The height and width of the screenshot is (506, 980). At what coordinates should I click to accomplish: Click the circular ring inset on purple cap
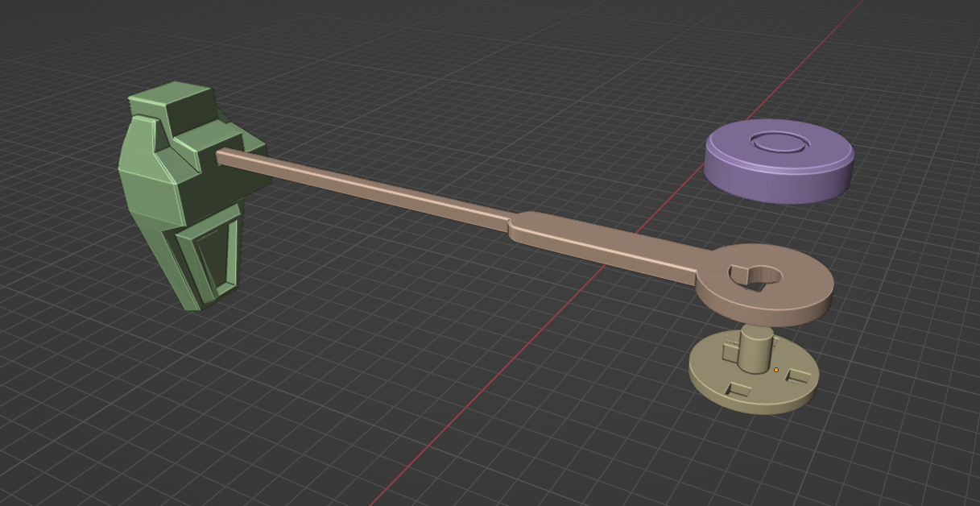point(778,143)
